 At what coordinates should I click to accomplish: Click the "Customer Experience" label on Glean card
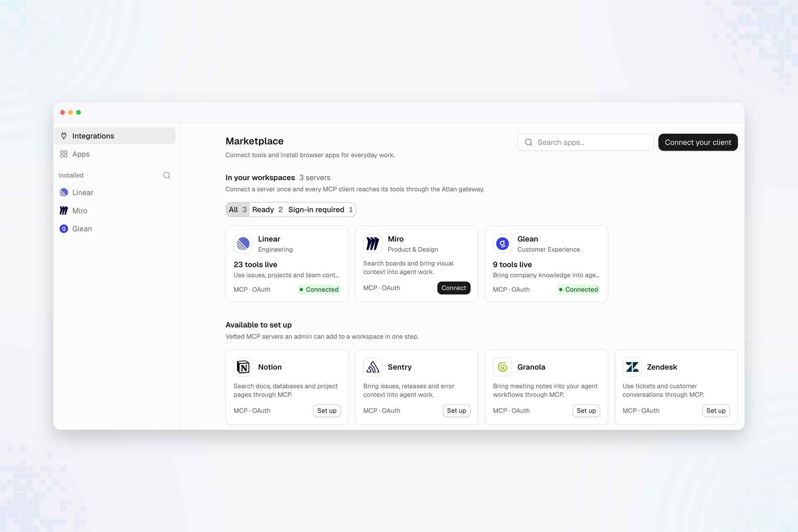(548, 249)
